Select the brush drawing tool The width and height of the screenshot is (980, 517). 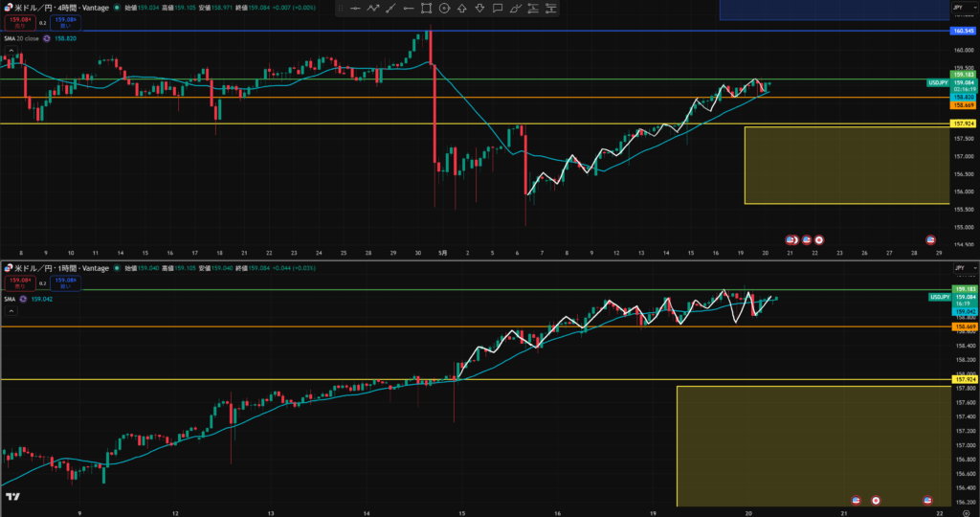coord(515,8)
